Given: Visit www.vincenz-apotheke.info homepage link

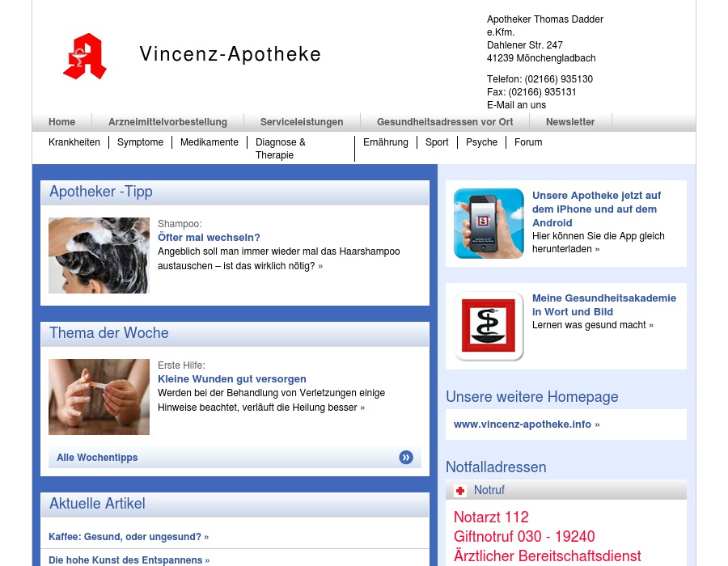Looking at the screenshot, I should pyautogui.click(x=527, y=424).
